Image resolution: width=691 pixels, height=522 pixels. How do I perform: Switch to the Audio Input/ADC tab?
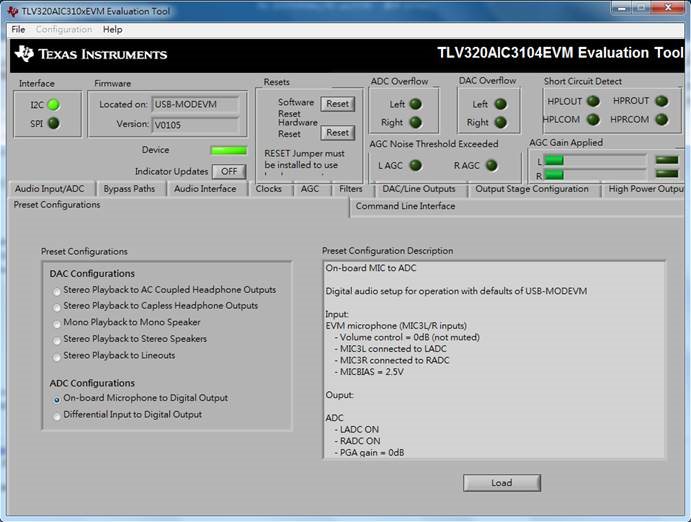pos(51,189)
